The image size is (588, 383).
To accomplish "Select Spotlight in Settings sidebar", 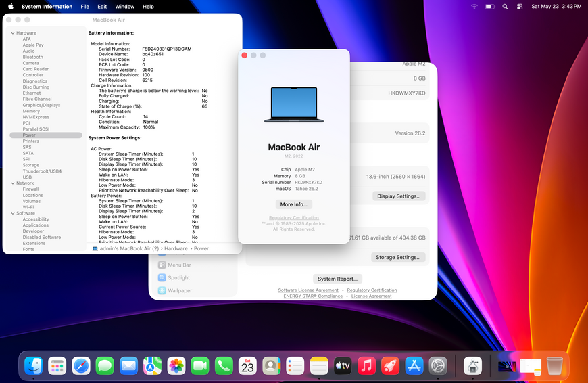I will point(174,278).
